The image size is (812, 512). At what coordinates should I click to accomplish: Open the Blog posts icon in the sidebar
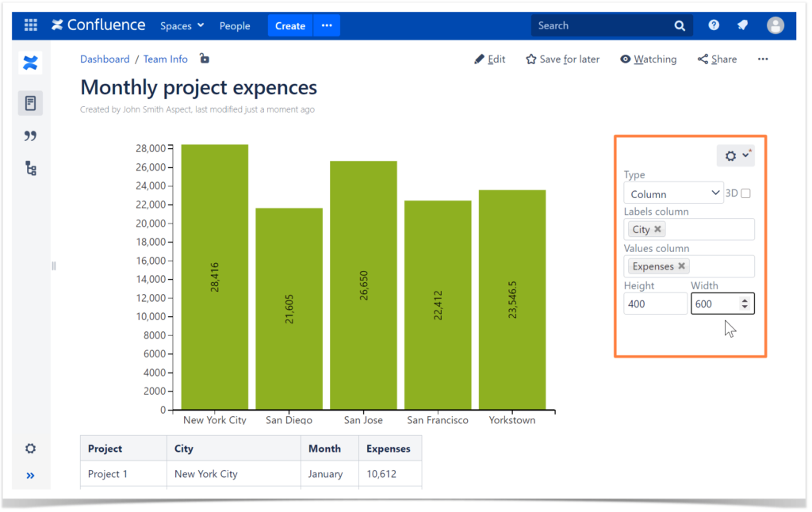click(31, 136)
